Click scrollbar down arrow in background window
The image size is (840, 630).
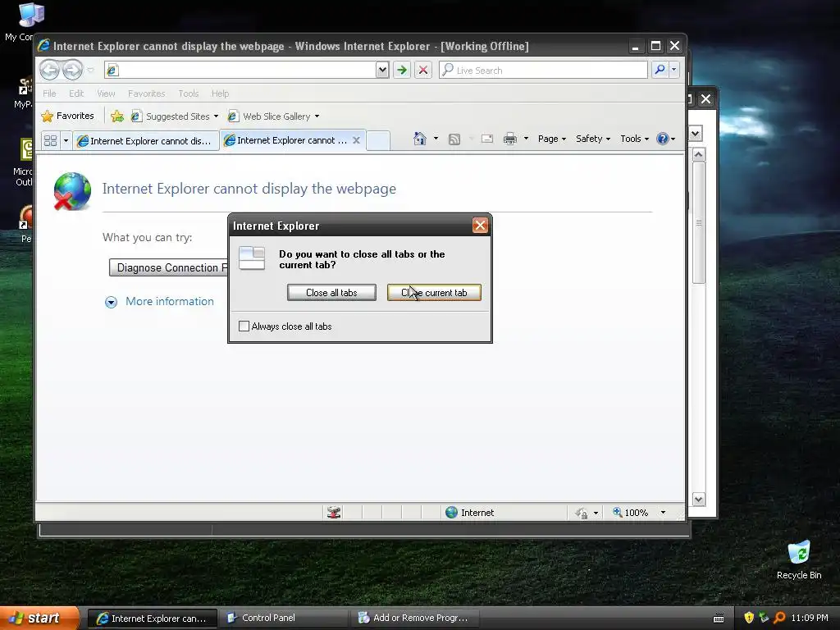coord(699,500)
